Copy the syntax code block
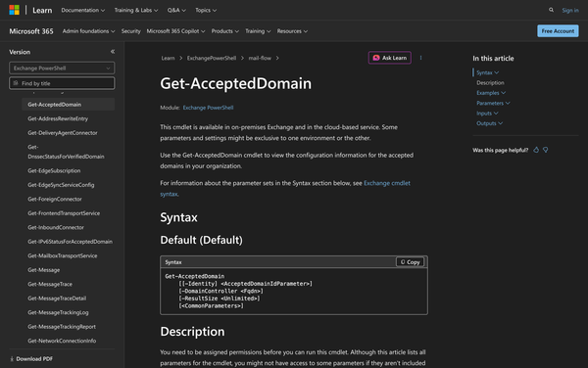Viewport: 588px width, 368px height. (411, 262)
